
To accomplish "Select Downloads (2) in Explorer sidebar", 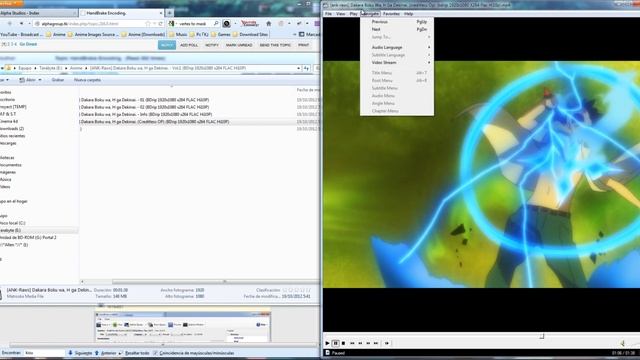I will coord(12,129).
